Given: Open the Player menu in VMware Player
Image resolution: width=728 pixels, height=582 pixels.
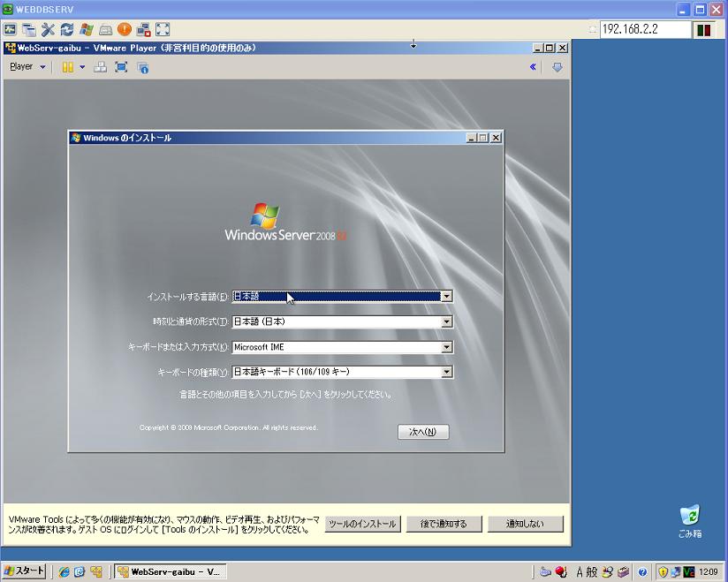Looking at the screenshot, I should tap(27, 67).
